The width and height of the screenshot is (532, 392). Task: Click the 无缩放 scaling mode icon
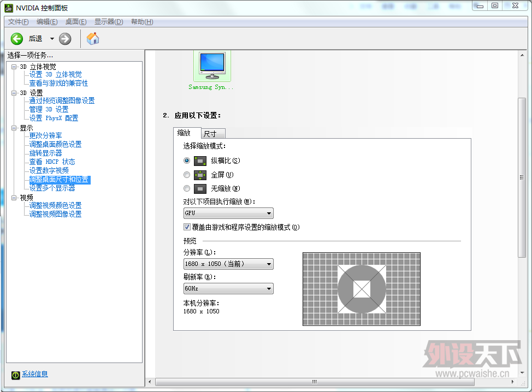200,188
